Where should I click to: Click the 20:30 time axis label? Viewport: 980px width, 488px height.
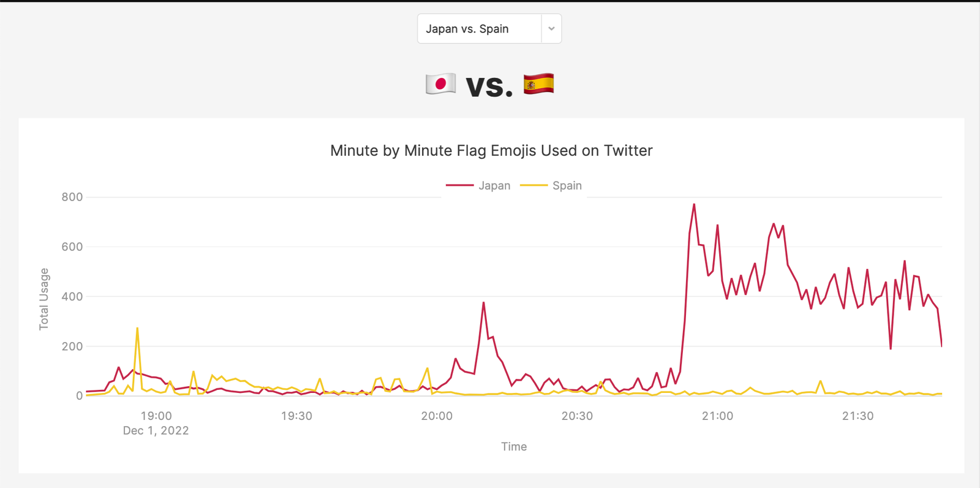(x=577, y=416)
